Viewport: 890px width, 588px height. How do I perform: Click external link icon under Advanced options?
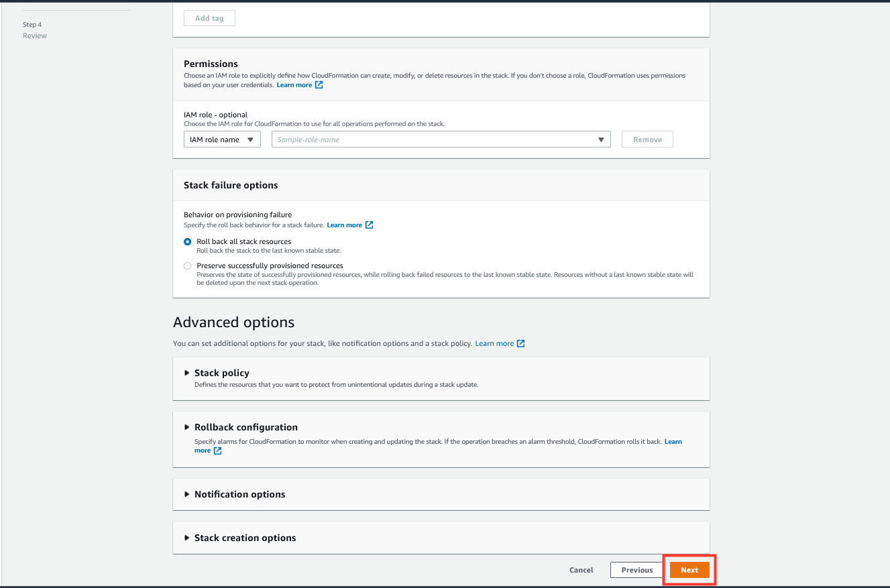(521, 343)
